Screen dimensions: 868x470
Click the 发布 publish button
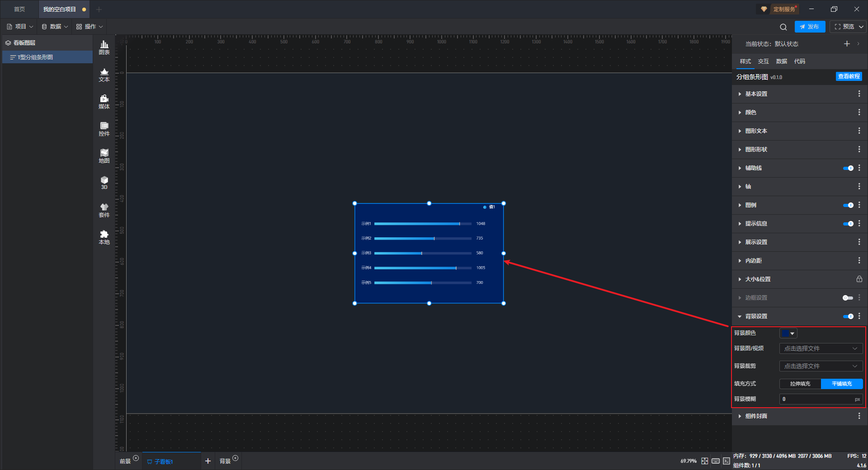(810, 27)
